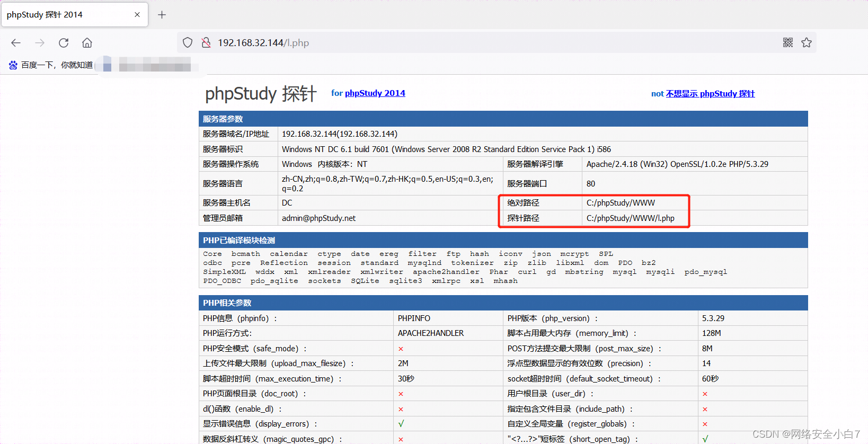Click the 服务器主机名 label

[x=227, y=203]
